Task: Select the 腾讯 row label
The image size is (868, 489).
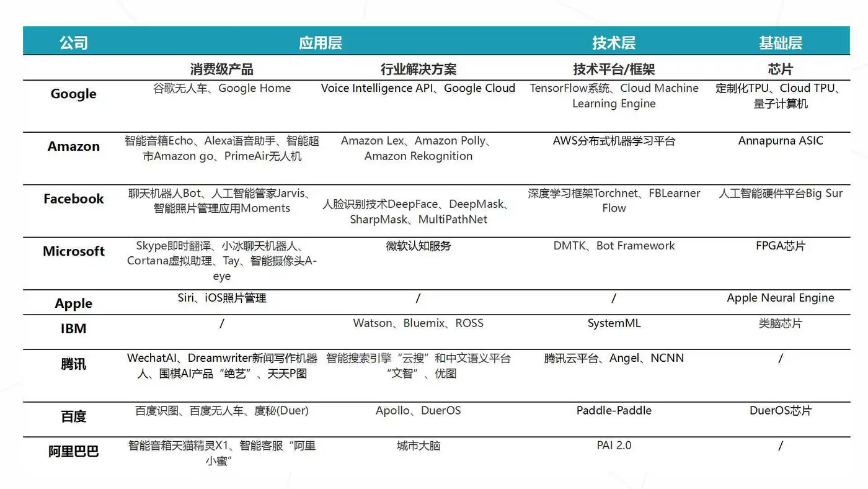Action: (x=73, y=364)
